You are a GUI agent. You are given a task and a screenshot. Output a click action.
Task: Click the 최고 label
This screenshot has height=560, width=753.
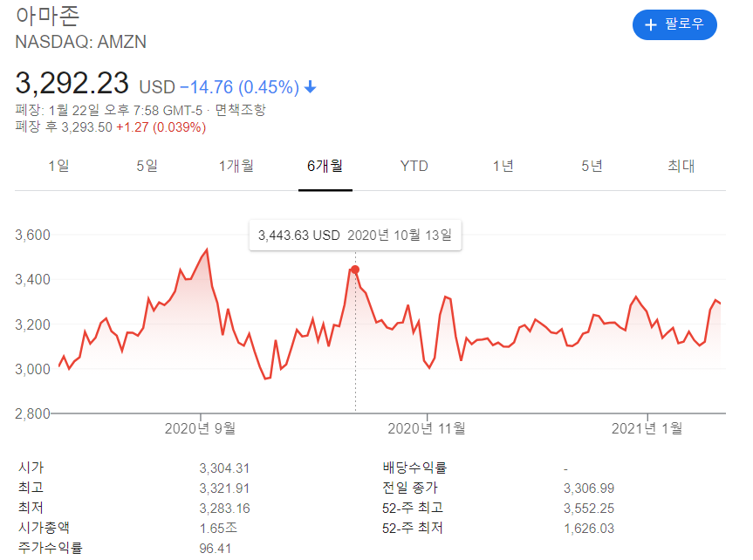tap(31, 488)
